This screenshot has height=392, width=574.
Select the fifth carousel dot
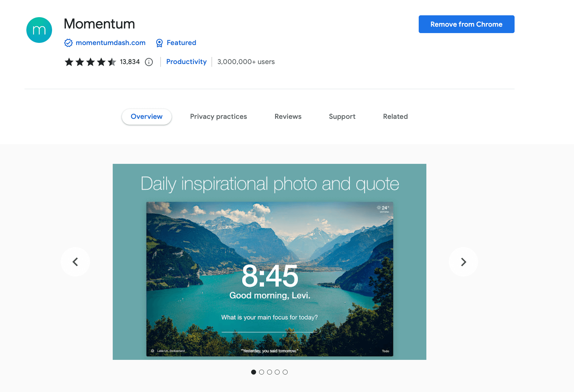[x=285, y=372]
